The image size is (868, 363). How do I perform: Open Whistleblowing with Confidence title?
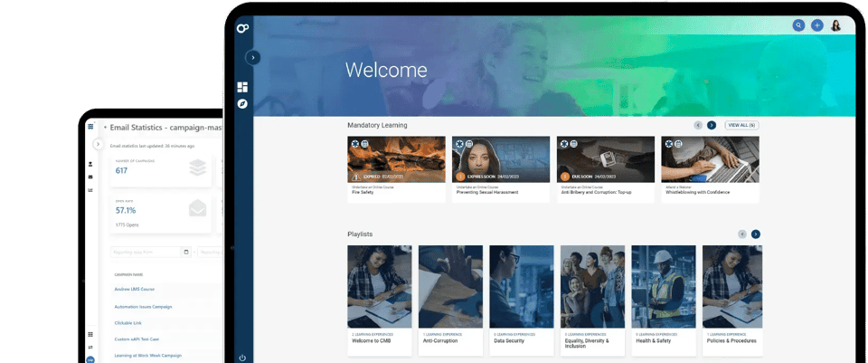click(697, 192)
